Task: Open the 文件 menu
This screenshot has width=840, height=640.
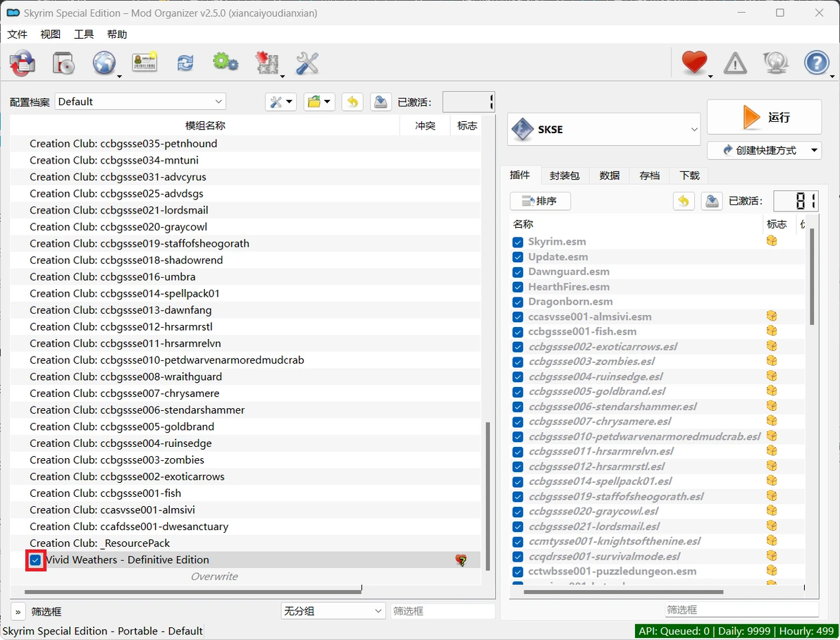Action: pos(17,35)
